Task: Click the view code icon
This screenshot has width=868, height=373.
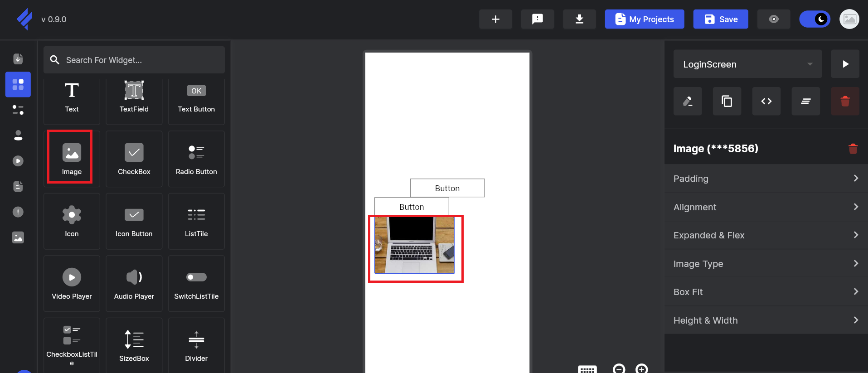Action: click(x=766, y=101)
